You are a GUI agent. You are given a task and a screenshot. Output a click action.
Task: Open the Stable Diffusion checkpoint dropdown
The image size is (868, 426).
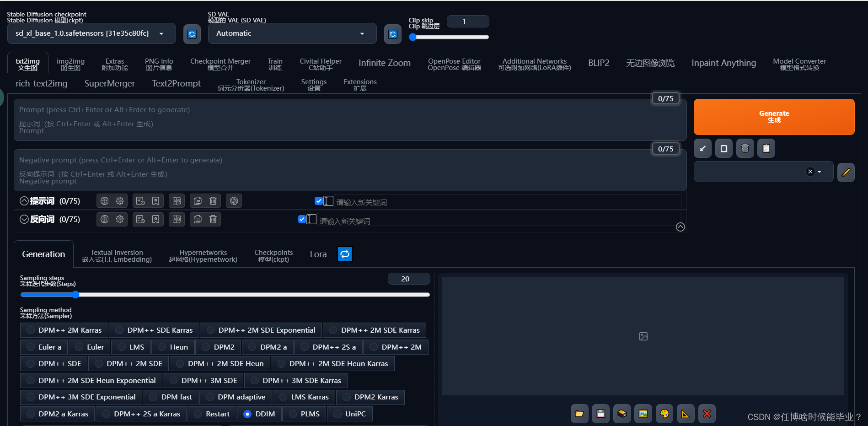(x=91, y=33)
